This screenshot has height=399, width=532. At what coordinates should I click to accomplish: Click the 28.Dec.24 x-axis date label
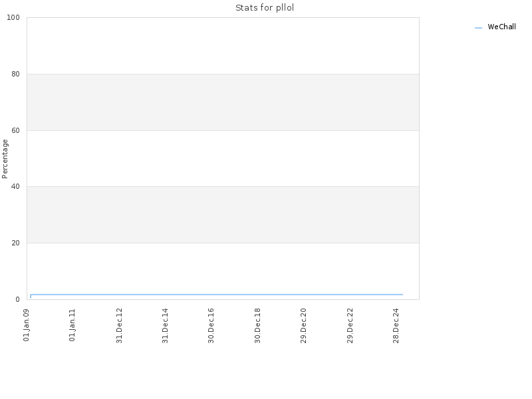coord(396,325)
